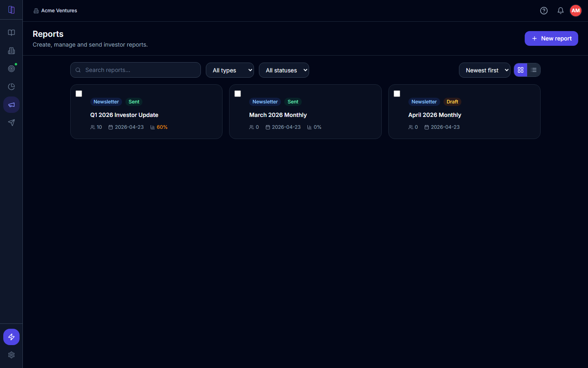Click the app logo icon at top left

pyautogui.click(x=11, y=10)
